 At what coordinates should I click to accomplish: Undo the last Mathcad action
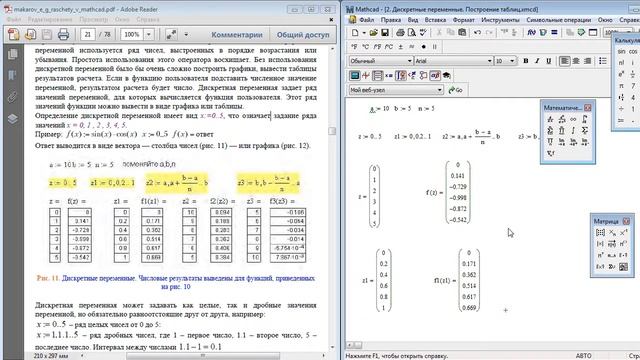tap(477, 33)
